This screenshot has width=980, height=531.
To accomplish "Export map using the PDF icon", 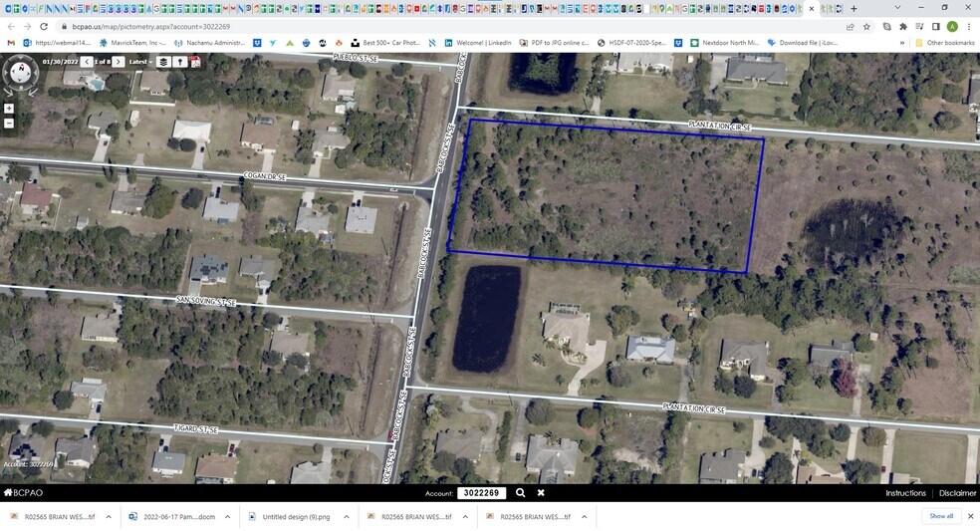I will coord(195,62).
